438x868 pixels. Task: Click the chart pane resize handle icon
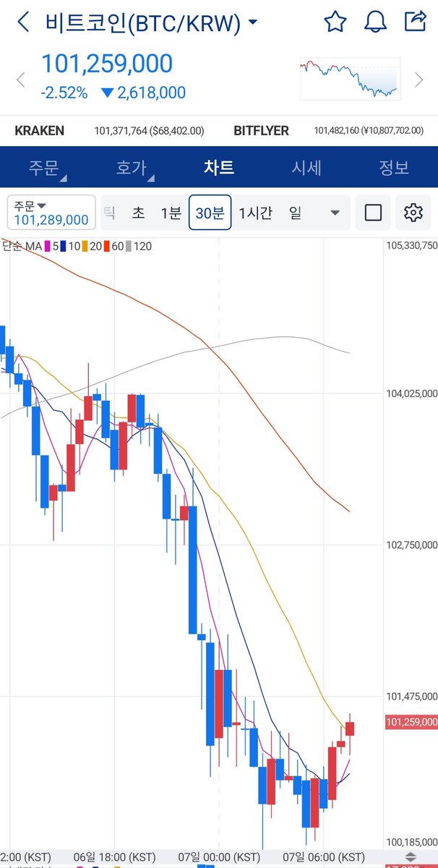[410, 857]
